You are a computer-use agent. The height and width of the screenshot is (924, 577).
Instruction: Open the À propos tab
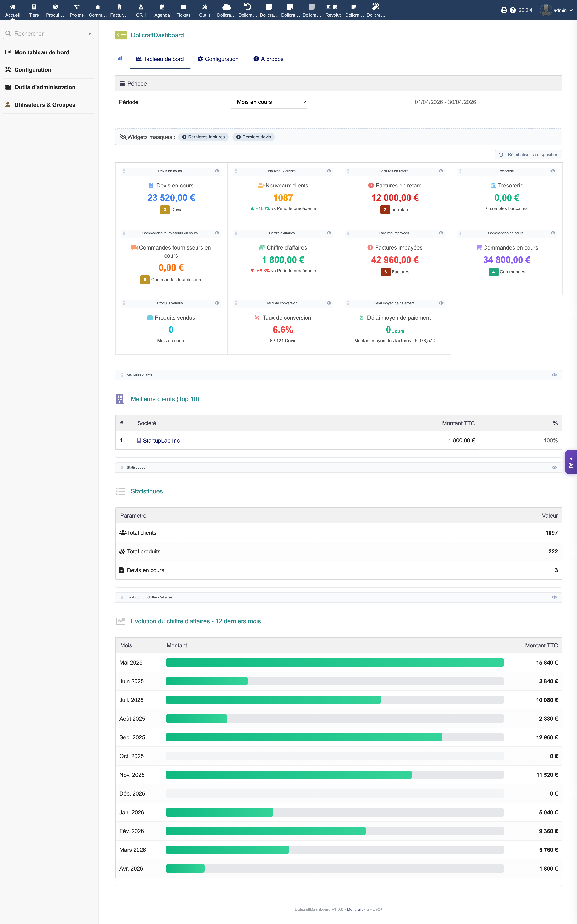coord(268,59)
